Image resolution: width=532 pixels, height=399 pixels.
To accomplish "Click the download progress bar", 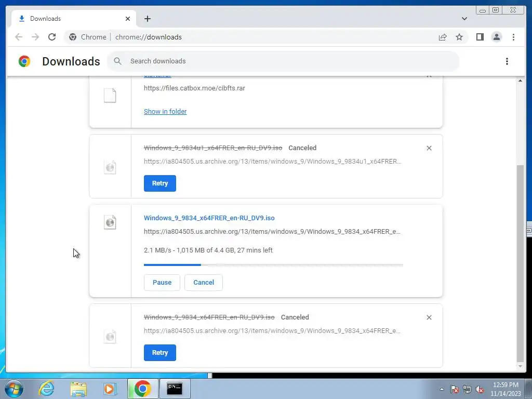I will coord(273,265).
